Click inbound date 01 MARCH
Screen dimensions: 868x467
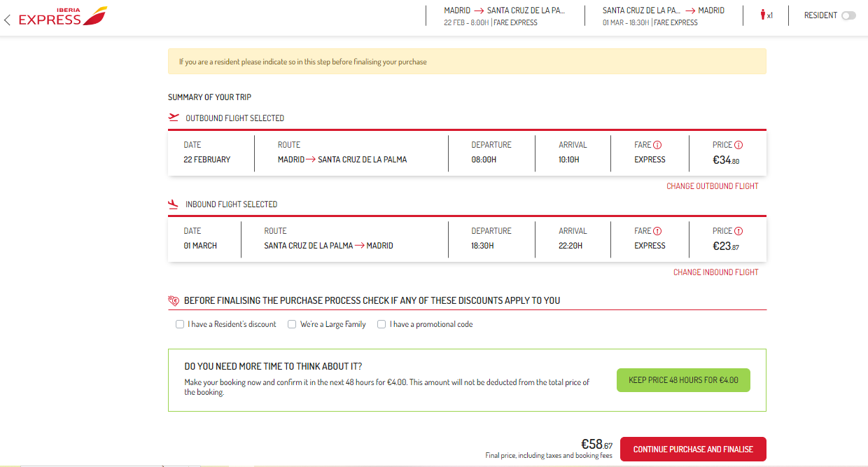tap(200, 246)
